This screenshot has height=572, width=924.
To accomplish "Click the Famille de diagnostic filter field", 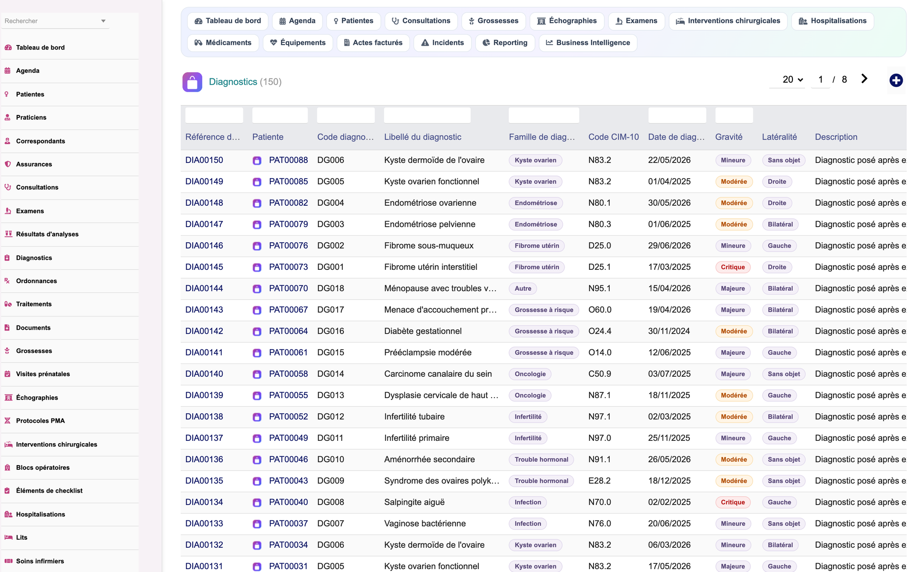I will click(544, 115).
